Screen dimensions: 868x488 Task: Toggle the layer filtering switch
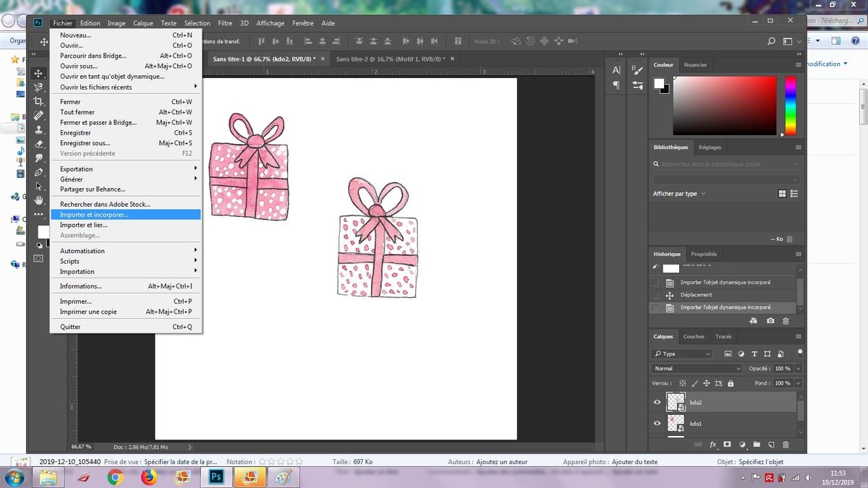(x=799, y=352)
